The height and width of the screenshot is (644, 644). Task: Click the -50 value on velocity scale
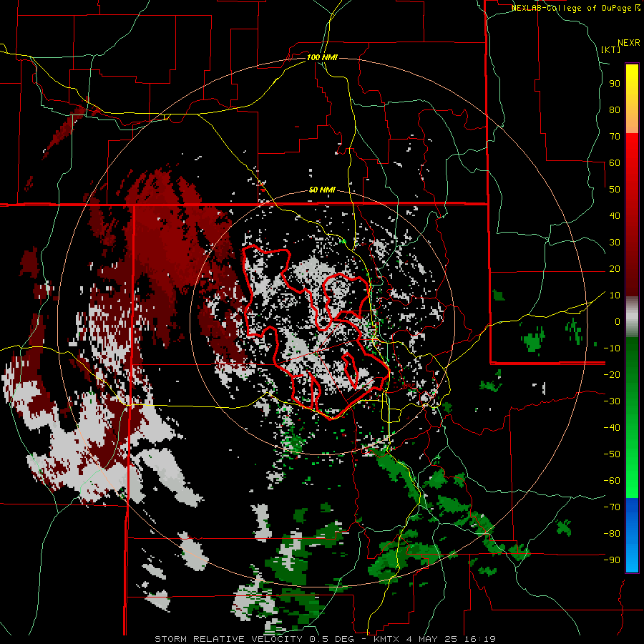pyautogui.click(x=612, y=454)
